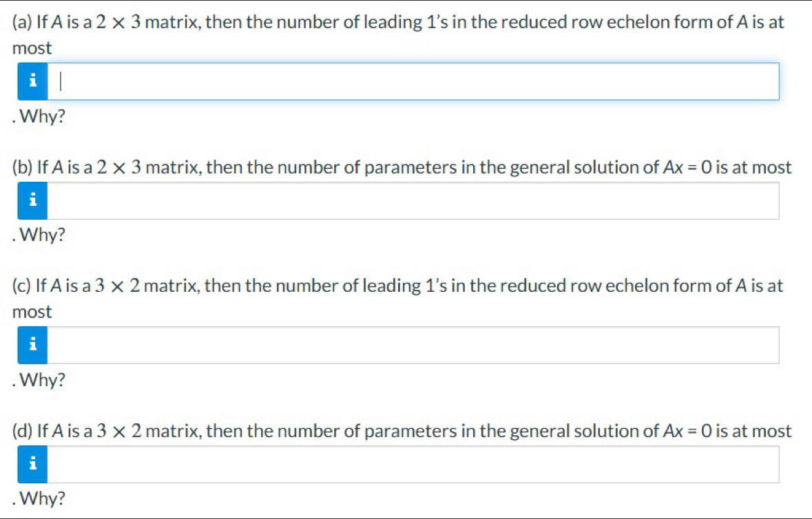812x519 pixels.
Task: Click the "(a)" question label
Action: pos(22,22)
